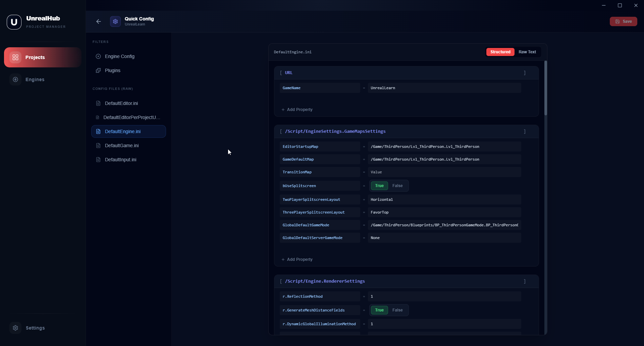Edit TwoPlayerSplitscreenLayout value Horizontal

pos(444,199)
